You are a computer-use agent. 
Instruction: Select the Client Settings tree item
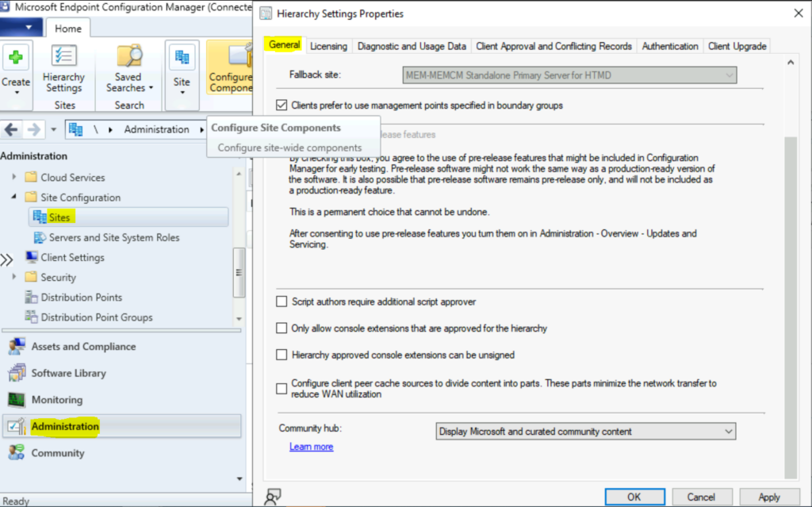point(72,257)
